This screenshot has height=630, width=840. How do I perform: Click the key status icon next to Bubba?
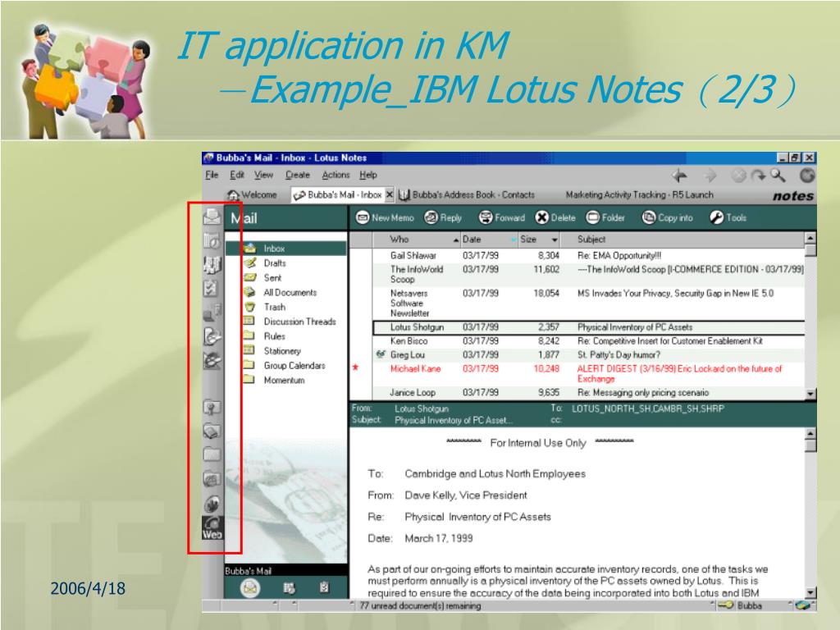point(725,605)
